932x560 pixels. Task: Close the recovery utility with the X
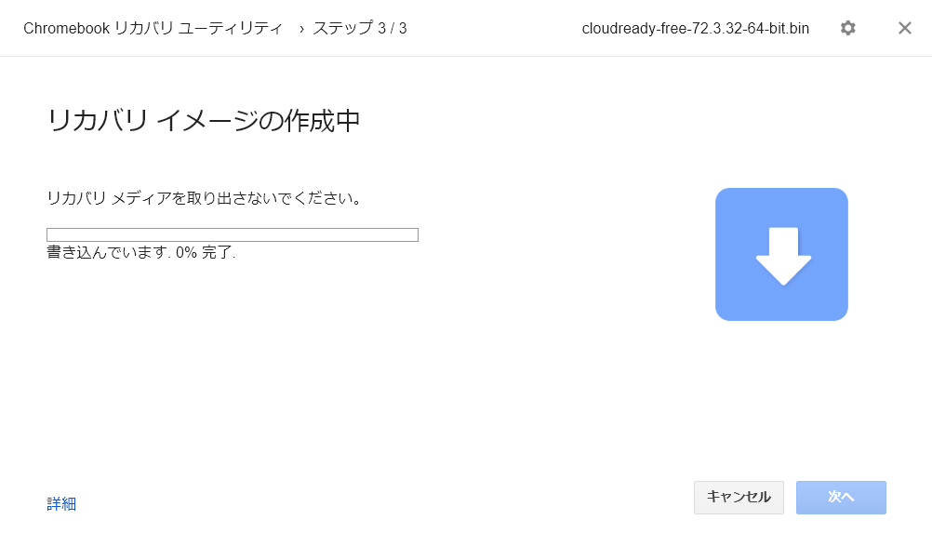pos(905,28)
